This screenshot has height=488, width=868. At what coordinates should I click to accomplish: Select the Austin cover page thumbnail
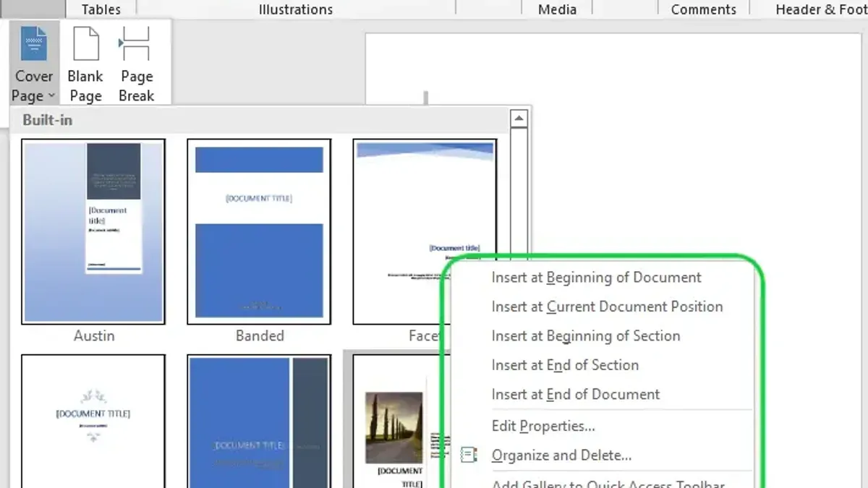[93, 231]
